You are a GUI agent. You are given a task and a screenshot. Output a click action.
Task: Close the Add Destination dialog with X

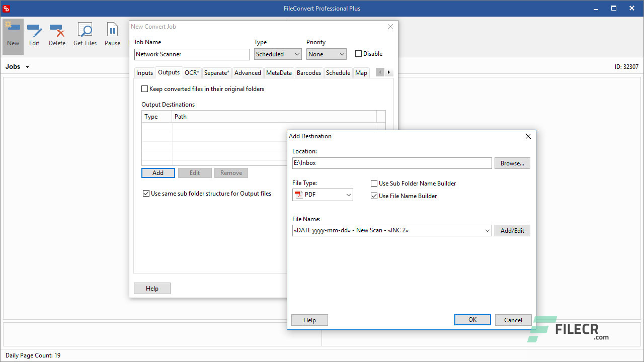click(528, 136)
